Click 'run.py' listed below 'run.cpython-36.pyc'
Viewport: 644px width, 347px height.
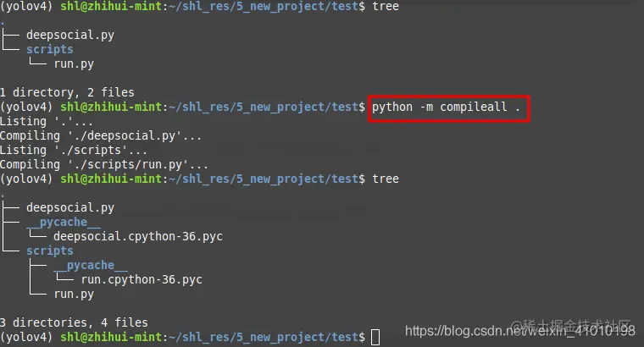pos(74,295)
